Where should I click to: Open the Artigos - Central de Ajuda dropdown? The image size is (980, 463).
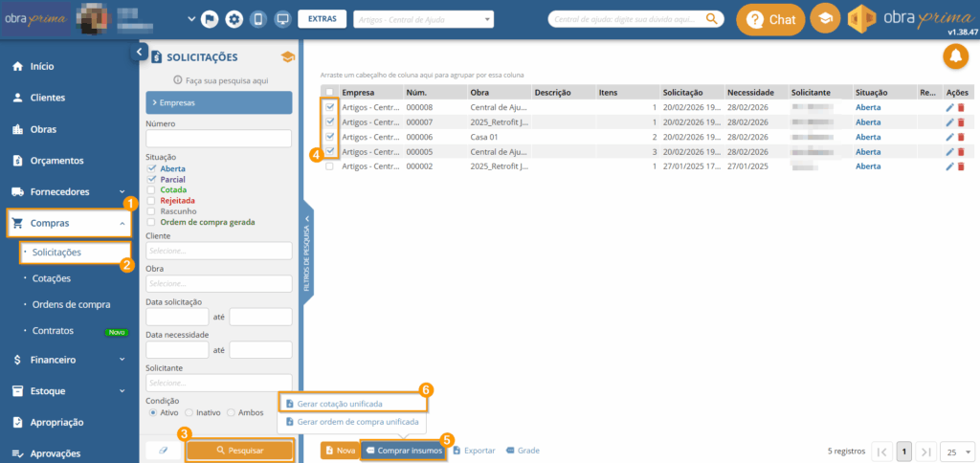(x=423, y=19)
